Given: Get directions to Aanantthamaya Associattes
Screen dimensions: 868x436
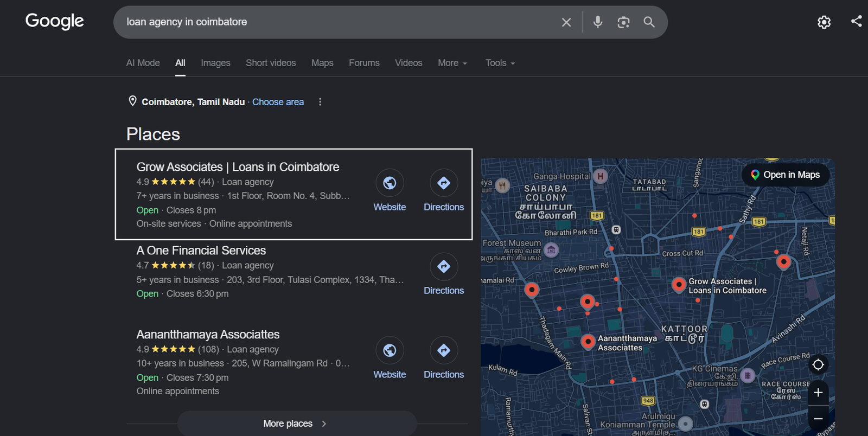Looking at the screenshot, I should pyautogui.click(x=444, y=351).
